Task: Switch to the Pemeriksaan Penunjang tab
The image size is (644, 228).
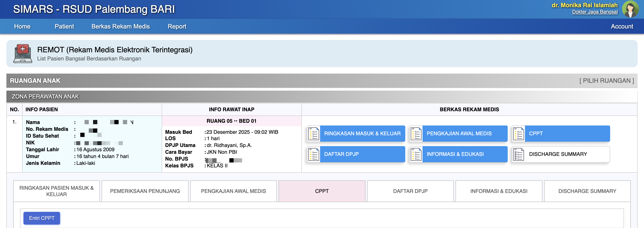Action: coord(145,191)
